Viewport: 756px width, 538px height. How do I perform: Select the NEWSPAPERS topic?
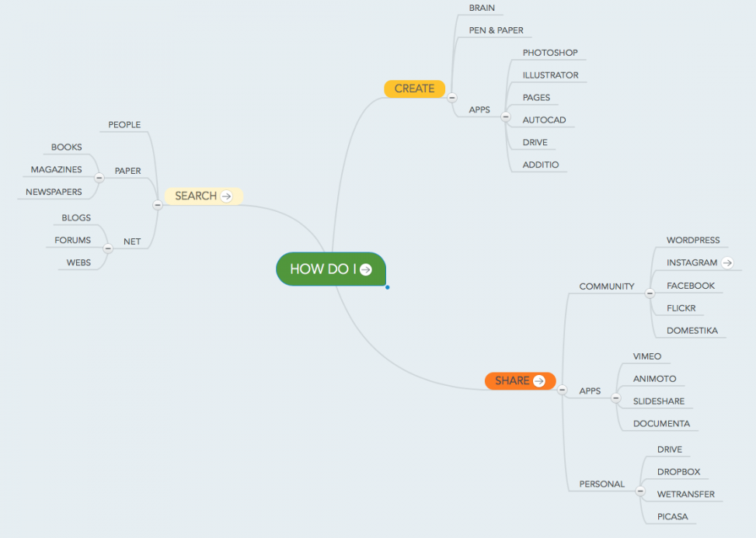54,192
